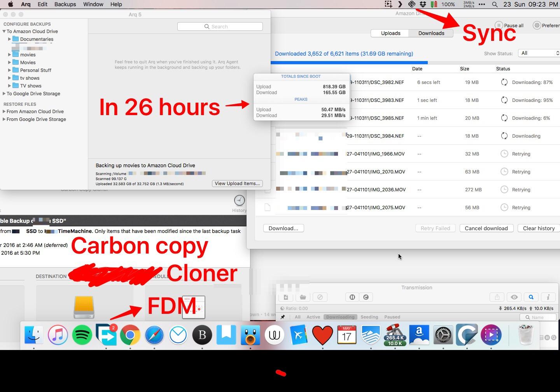
Task: Click View Upload Items button in Arq
Action: point(237,184)
